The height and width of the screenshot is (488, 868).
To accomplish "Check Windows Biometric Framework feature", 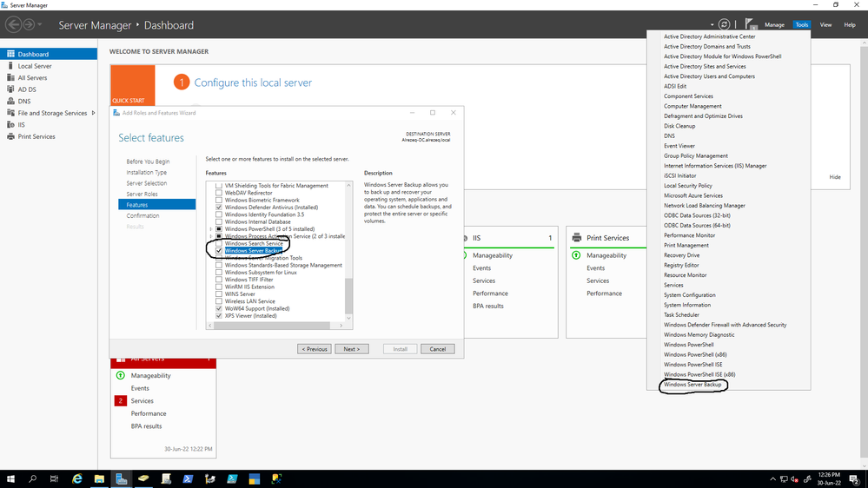I will 219,200.
